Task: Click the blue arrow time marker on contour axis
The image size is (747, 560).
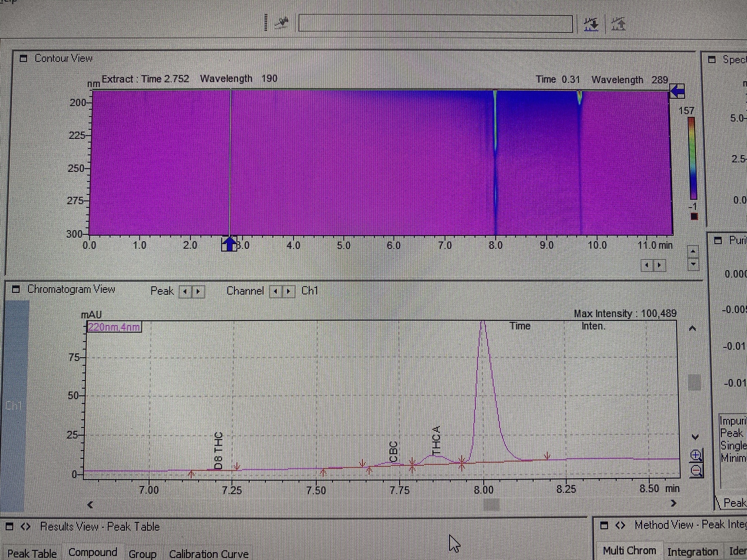Action: 229,244
